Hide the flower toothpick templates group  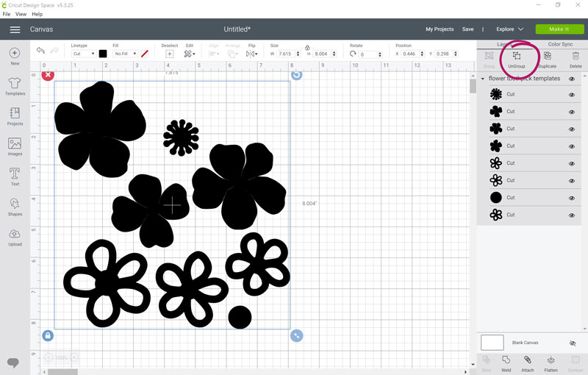572,79
